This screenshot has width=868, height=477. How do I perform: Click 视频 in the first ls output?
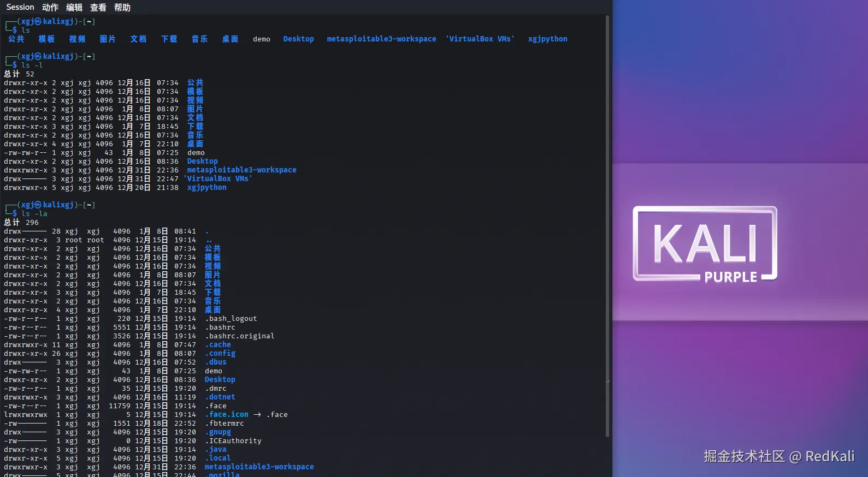(78, 39)
